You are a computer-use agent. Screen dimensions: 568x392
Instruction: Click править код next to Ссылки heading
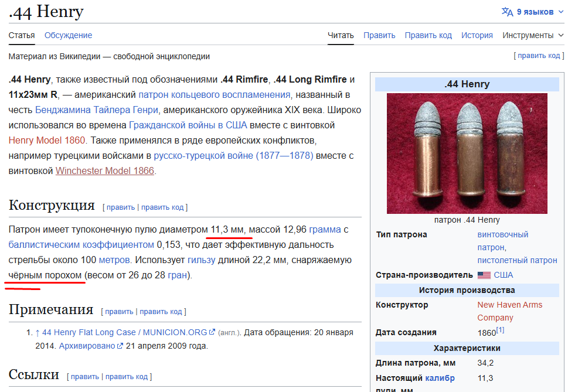point(127,376)
